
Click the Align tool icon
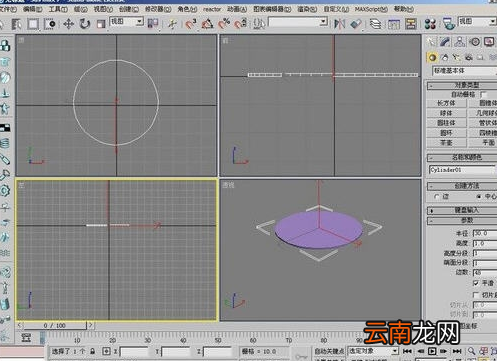coord(356,24)
